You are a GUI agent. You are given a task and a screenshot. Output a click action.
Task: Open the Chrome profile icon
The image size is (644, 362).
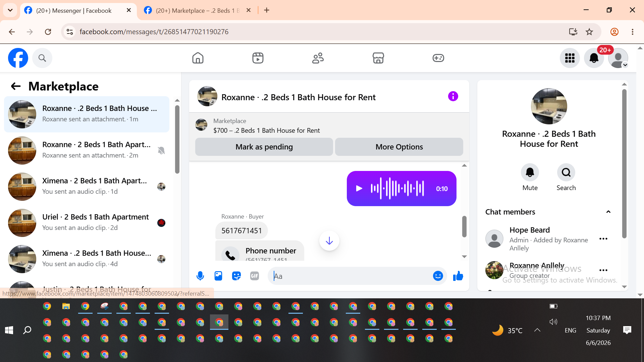614,32
